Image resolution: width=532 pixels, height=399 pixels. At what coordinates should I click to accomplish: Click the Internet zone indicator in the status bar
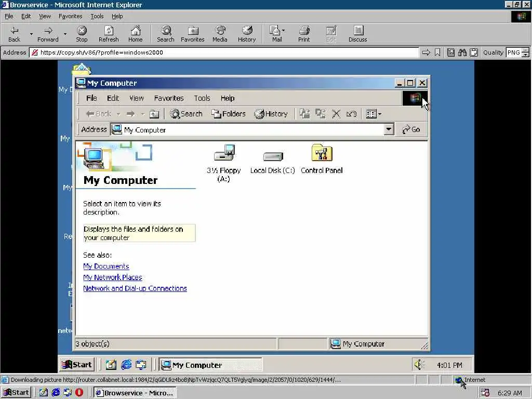(470, 380)
